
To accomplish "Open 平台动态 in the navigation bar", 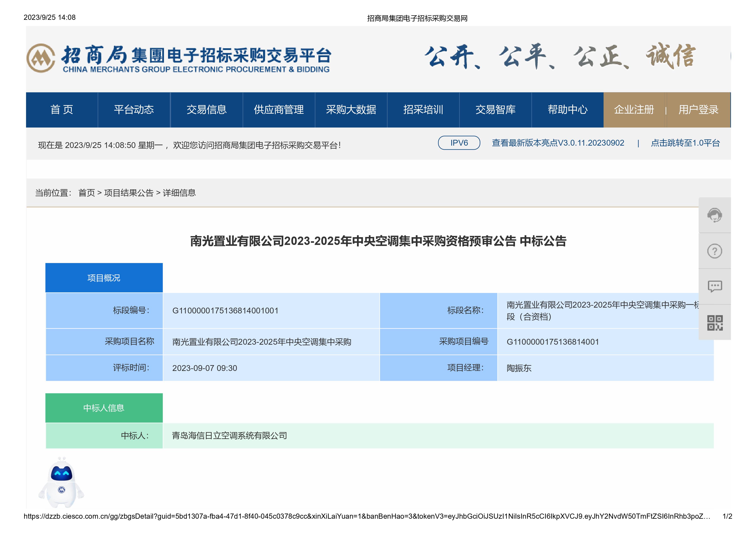I will click(x=134, y=110).
